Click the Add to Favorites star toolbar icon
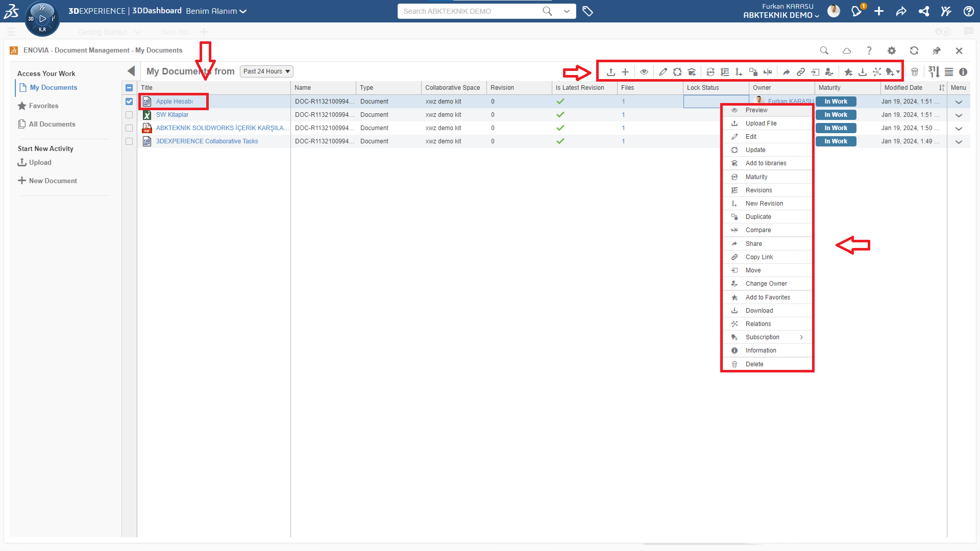Screen dimensions: 980x551 (848, 72)
